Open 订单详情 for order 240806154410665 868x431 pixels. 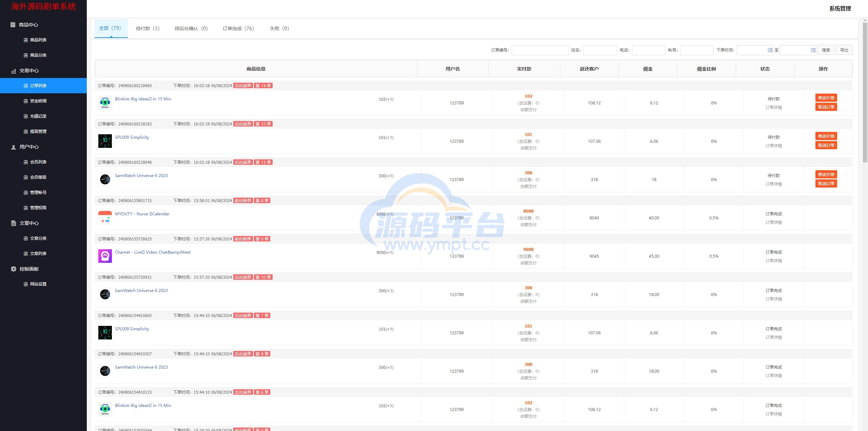click(x=773, y=337)
